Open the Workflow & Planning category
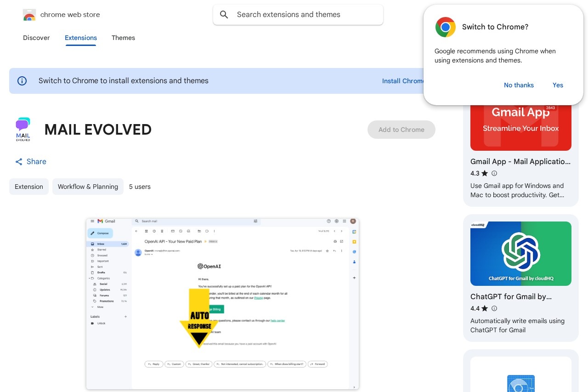This screenshot has width=588, height=392. click(x=88, y=187)
